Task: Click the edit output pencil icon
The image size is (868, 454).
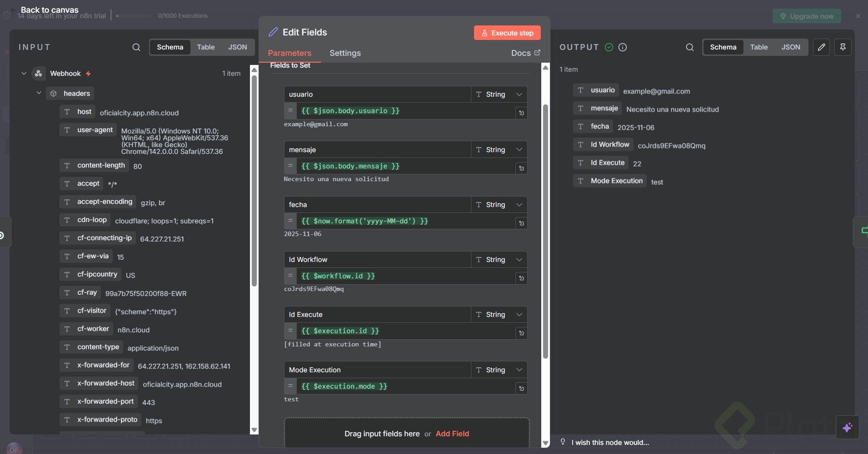Action: 821,47
